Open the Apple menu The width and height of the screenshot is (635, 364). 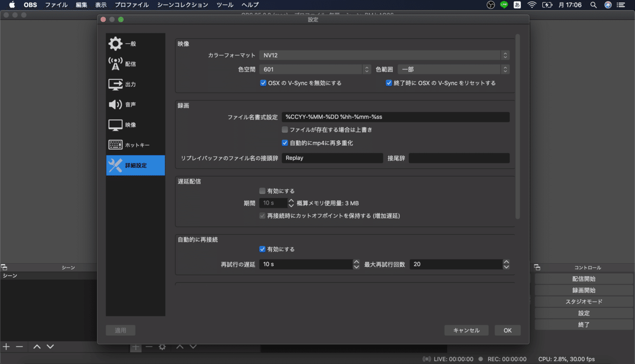[12, 5]
